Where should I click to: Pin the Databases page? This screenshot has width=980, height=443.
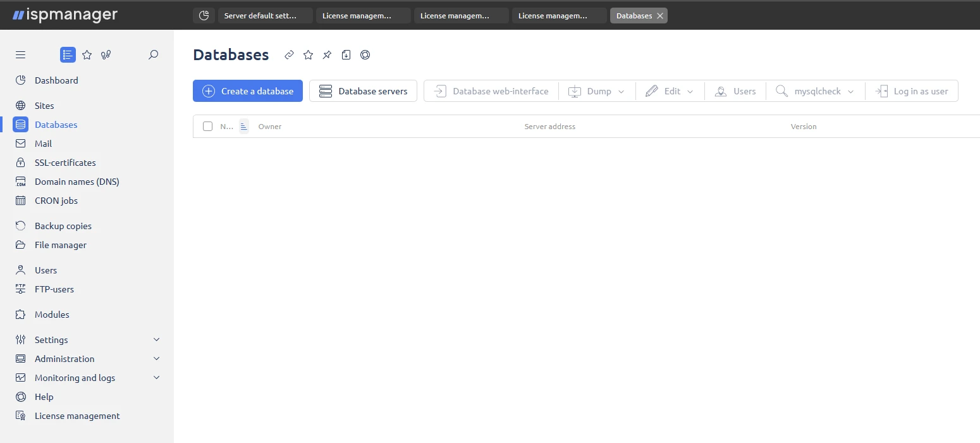coord(327,55)
